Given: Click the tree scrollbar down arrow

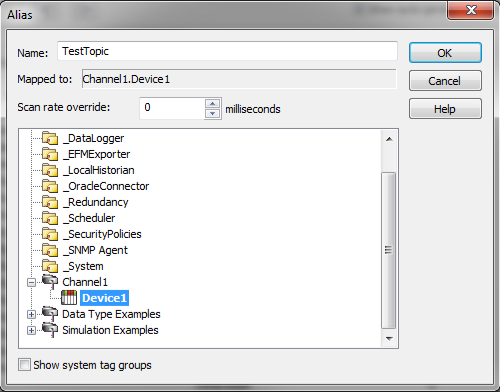Looking at the screenshot, I should (389, 338).
